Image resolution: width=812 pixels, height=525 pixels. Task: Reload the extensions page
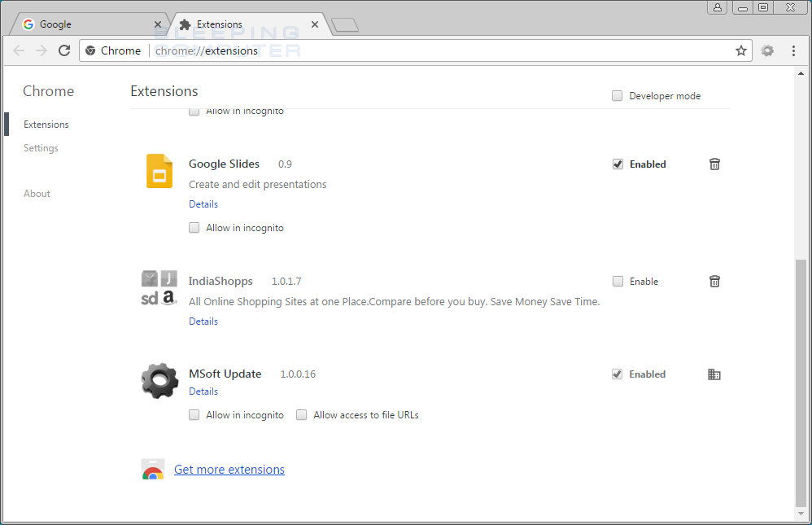pos(64,50)
